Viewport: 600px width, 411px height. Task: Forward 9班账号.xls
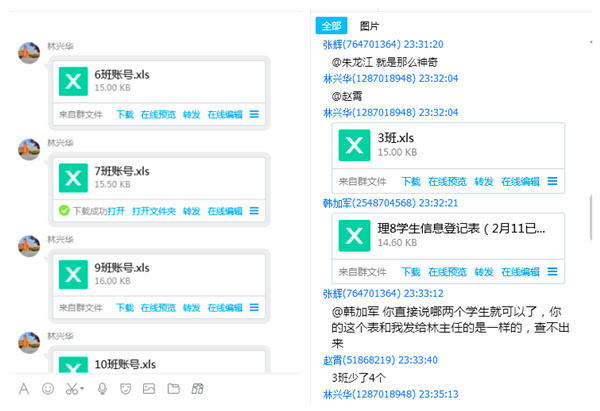[x=191, y=308]
